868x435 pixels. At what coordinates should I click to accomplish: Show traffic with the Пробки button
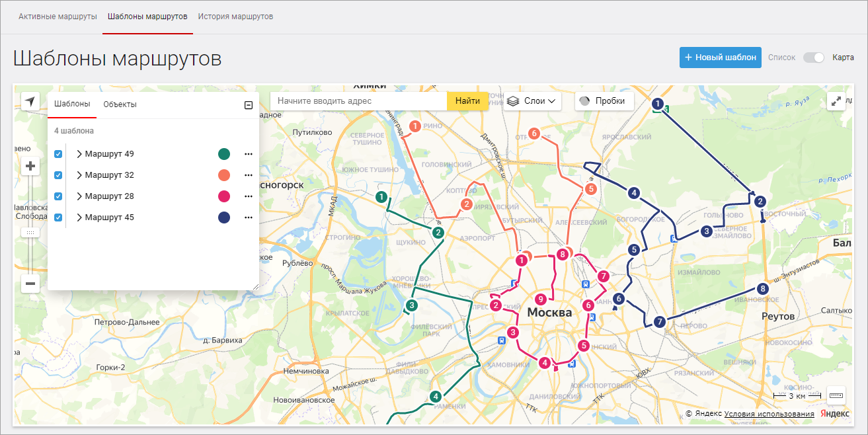[x=604, y=101]
